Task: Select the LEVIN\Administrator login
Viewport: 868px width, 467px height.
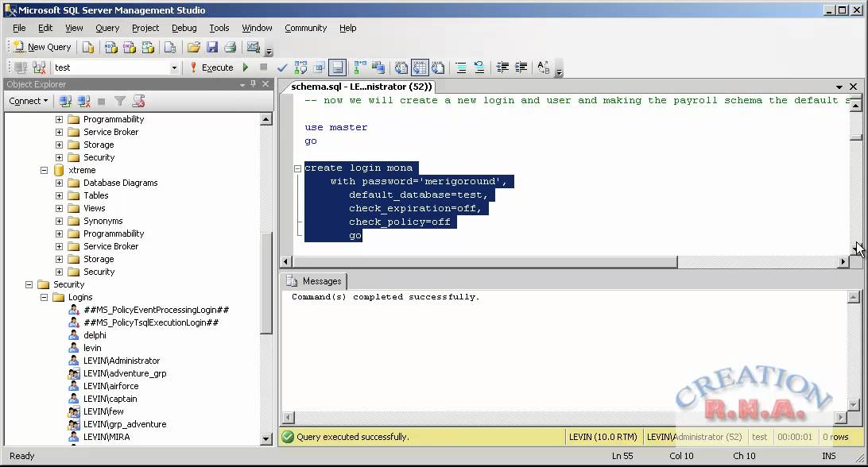Action: tap(122, 361)
